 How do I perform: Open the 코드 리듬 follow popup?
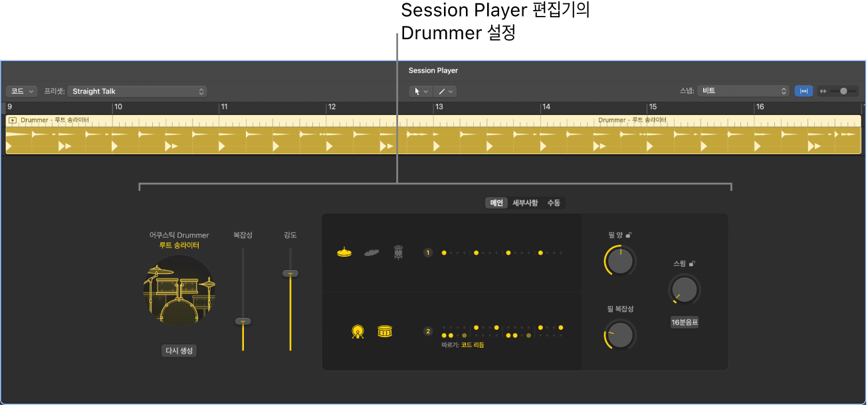(x=473, y=345)
